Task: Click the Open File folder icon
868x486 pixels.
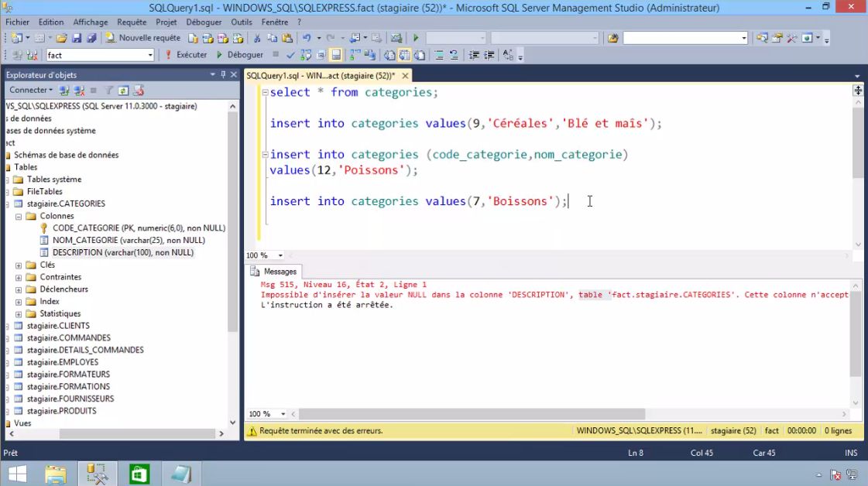Action: pyautogui.click(x=61, y=38)
